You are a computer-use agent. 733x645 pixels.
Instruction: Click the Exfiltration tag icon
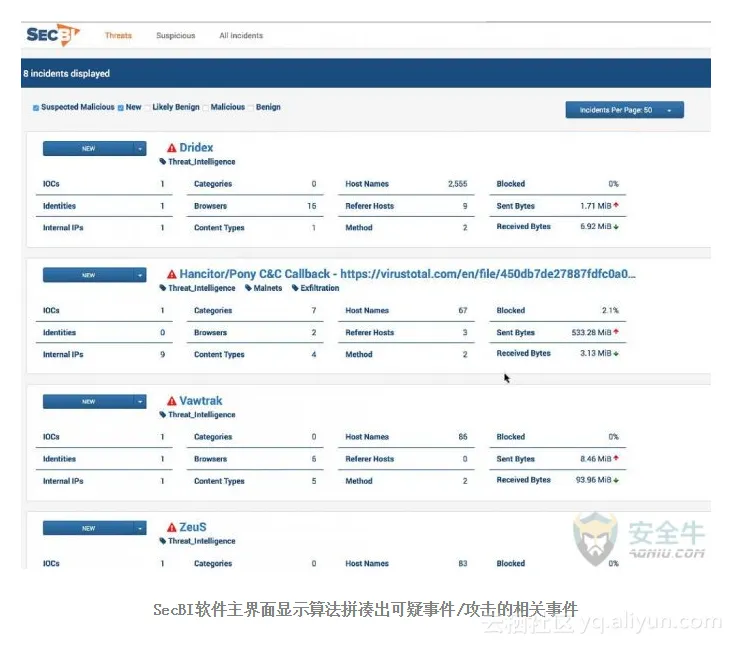[295, 288]
